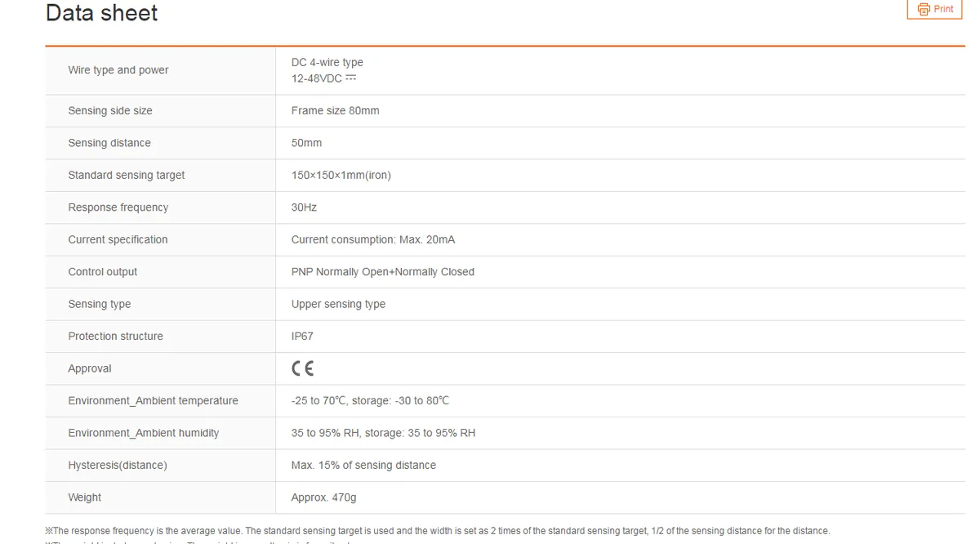Click the Max. 15% of sensing distance value
Viewport: 980px width, 544px height.
pyautogui.click(x=363, y=466)
